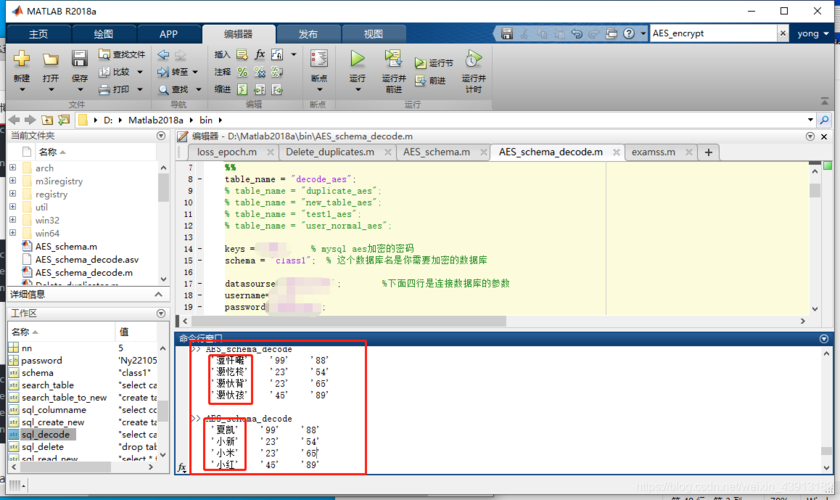
Task: Click the help question mark icon
Action: coord(629,33)
